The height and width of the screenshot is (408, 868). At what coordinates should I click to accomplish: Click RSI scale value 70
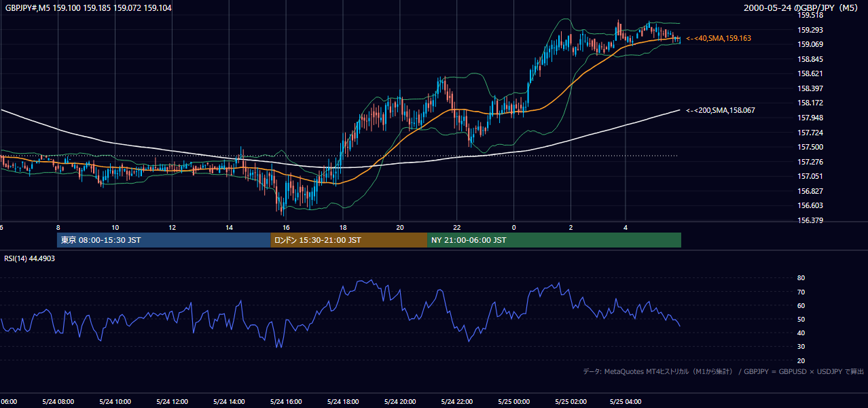coord(801,292)
